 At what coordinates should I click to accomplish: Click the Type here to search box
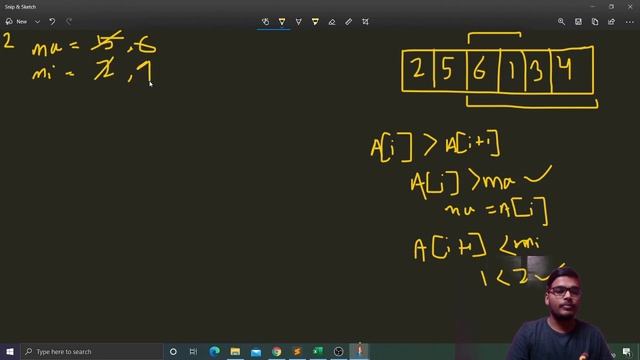92,351
